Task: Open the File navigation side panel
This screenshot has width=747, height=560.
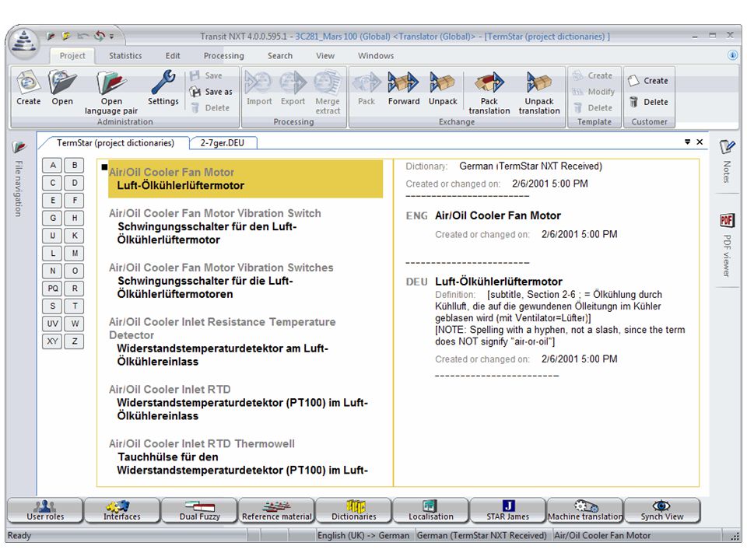Action: (x=19, y=179)
